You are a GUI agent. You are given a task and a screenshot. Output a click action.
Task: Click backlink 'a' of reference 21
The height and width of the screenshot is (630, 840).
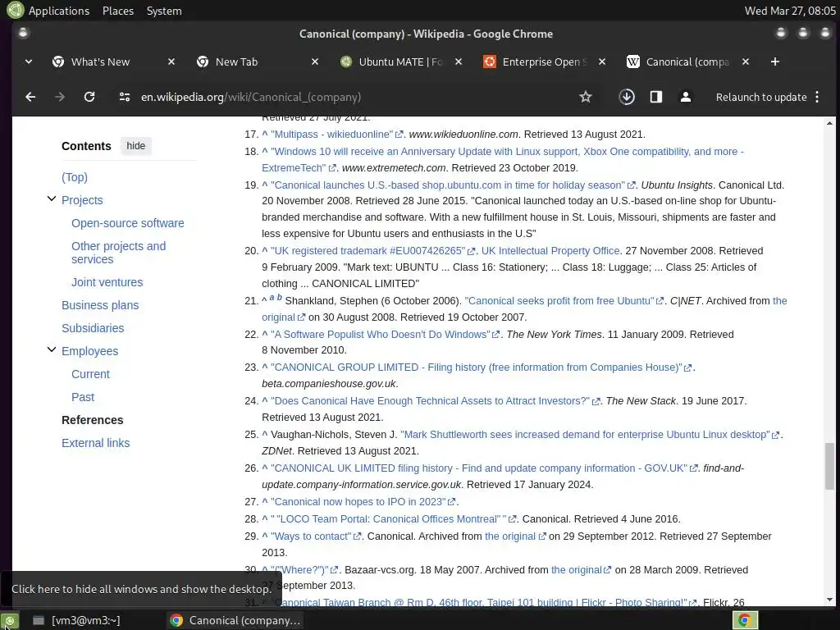272,298
